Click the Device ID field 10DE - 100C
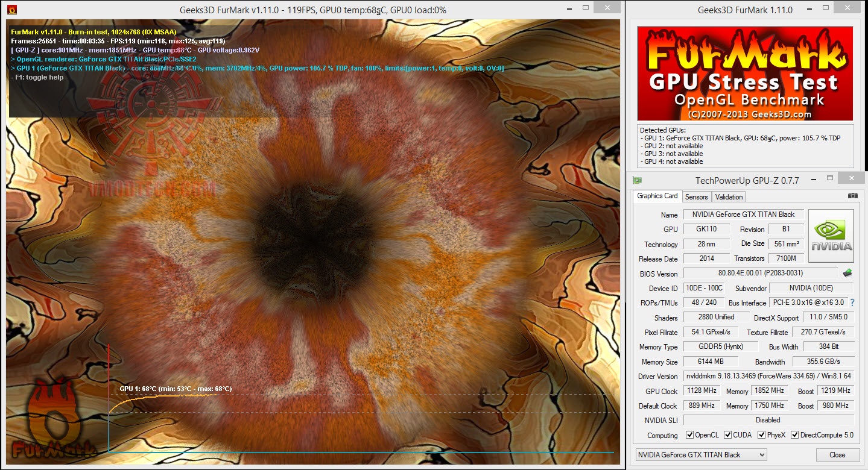The image size is (868, 470). pos(704,288)
